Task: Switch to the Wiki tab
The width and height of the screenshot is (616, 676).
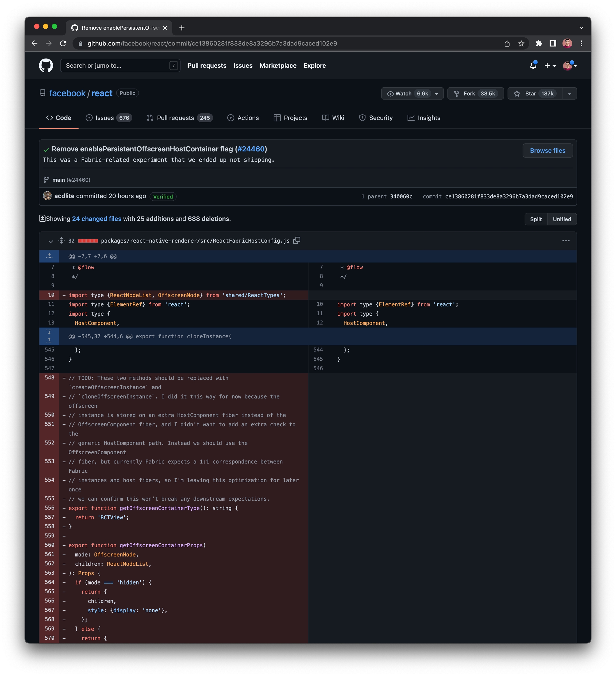Action: pyautogui.click(x=333, y=118)
